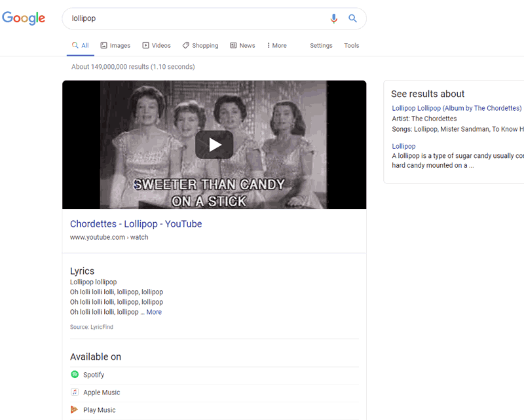Click the Lollipop candy result link
Image resolution: width=524 pixels, height=420 pixels.
coord(403,146)
